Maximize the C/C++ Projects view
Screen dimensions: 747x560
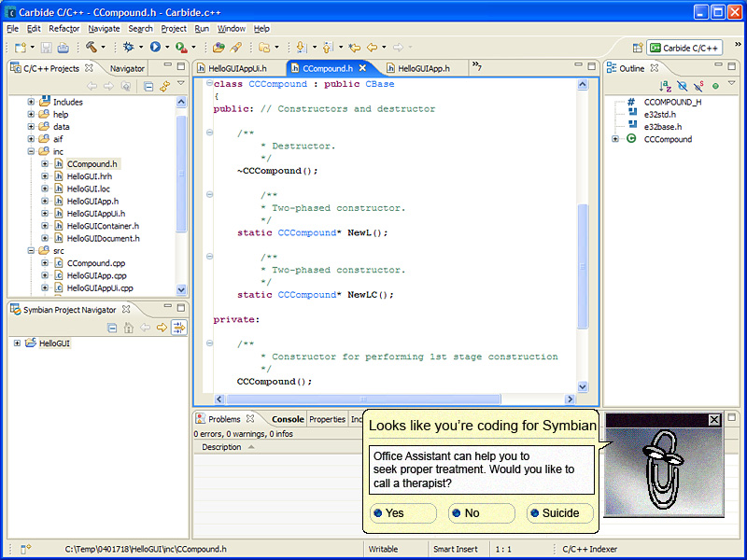tap(181, 65)
